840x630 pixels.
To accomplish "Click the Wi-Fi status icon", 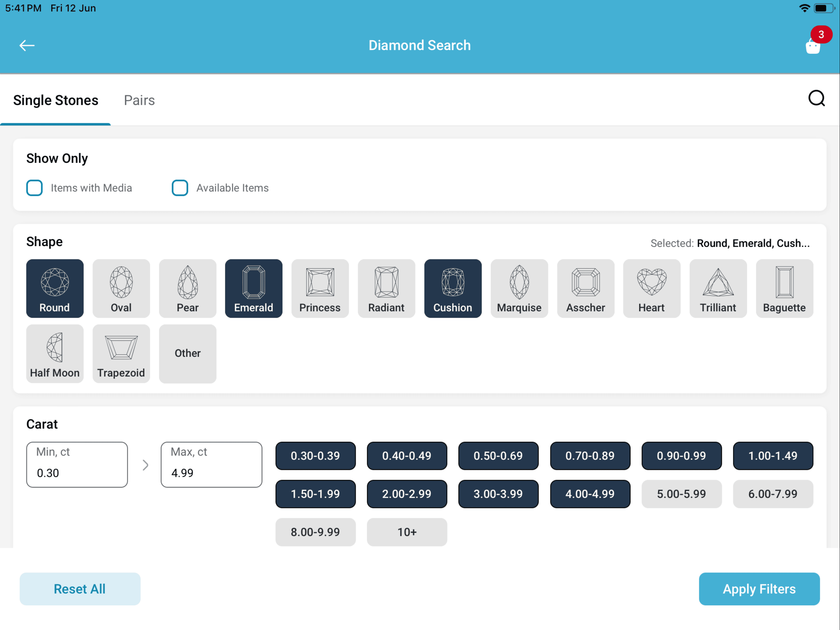I will click(x=804, y=8).
